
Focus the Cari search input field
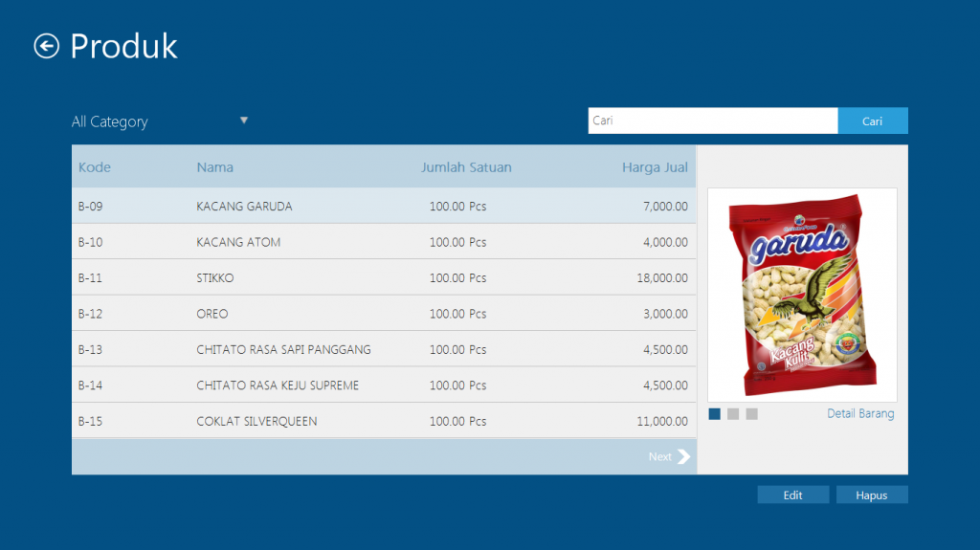tap(712, 121)
